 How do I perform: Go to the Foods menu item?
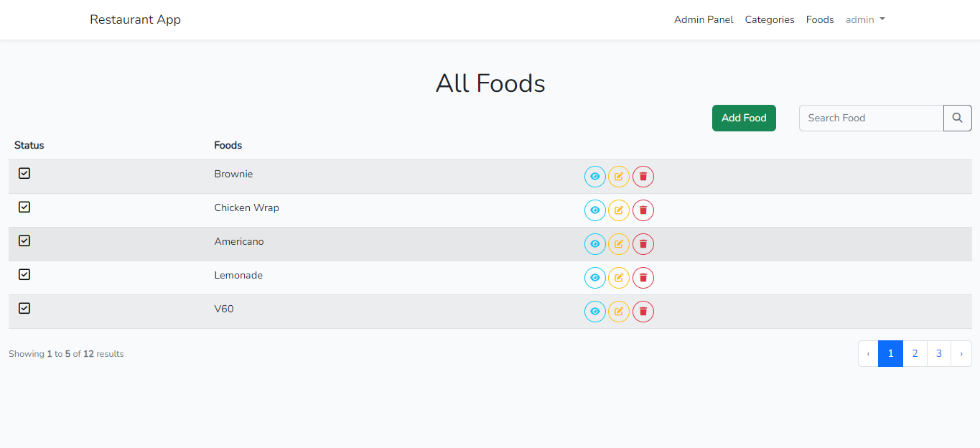tap(819, 19)
